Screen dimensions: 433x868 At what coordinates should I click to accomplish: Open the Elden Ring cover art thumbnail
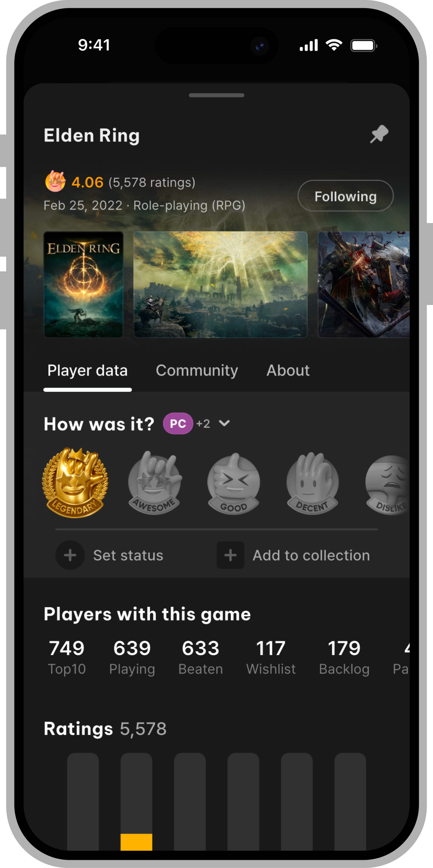pyautogui.click(x=84, y=284)
